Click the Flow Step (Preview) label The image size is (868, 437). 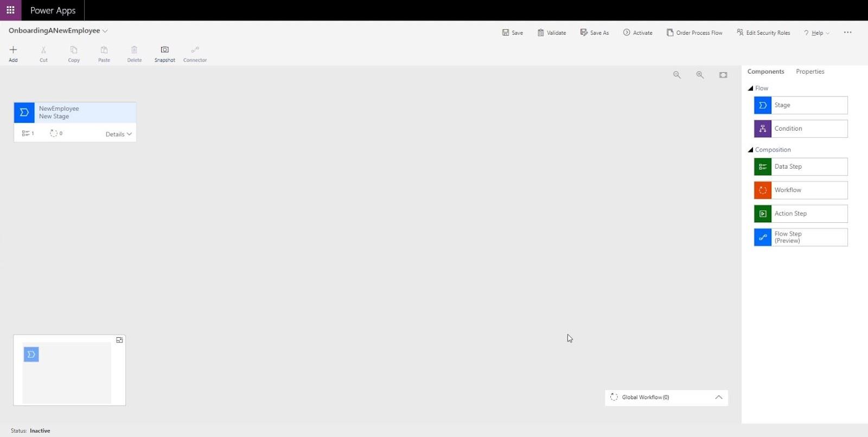[x=788, y=237]
